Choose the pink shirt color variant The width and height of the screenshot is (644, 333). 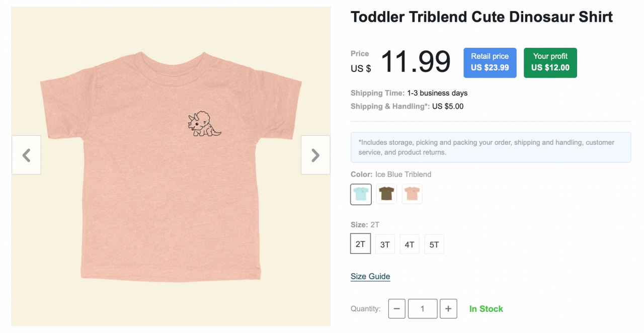[412, 194]
